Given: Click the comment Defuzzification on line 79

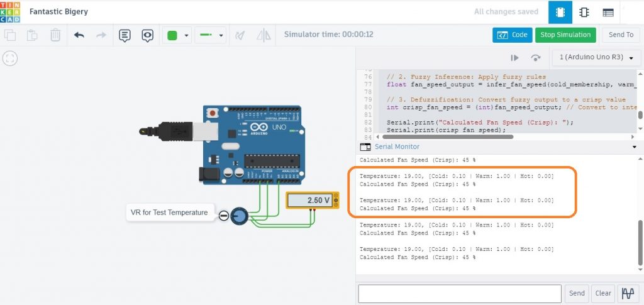Looking at the screenshot, I should click(506, 100).
